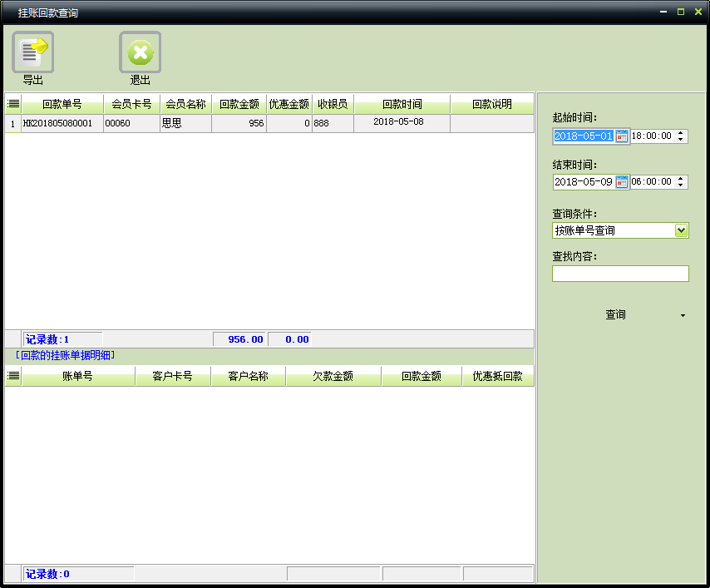Adjust the end time 06:00:00 spinner
The width and height of the screenshot is (710, 588).
tap(682, 181)
